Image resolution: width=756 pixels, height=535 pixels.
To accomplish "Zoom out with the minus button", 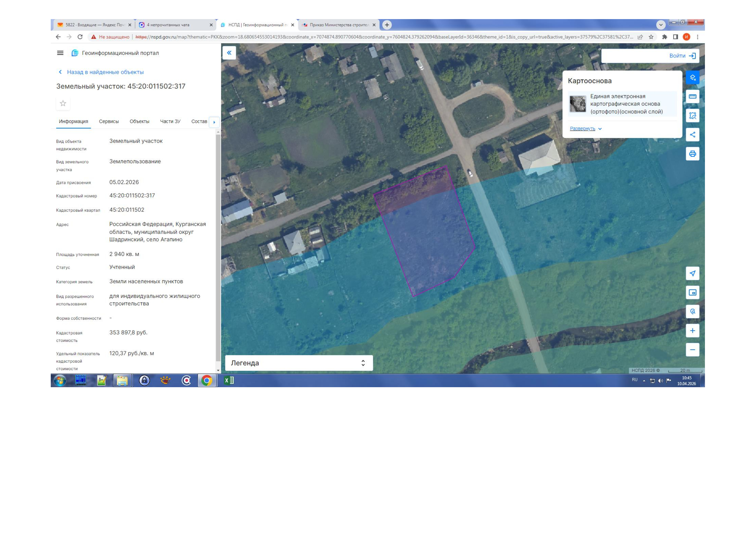I will click(x=692, y=350).
